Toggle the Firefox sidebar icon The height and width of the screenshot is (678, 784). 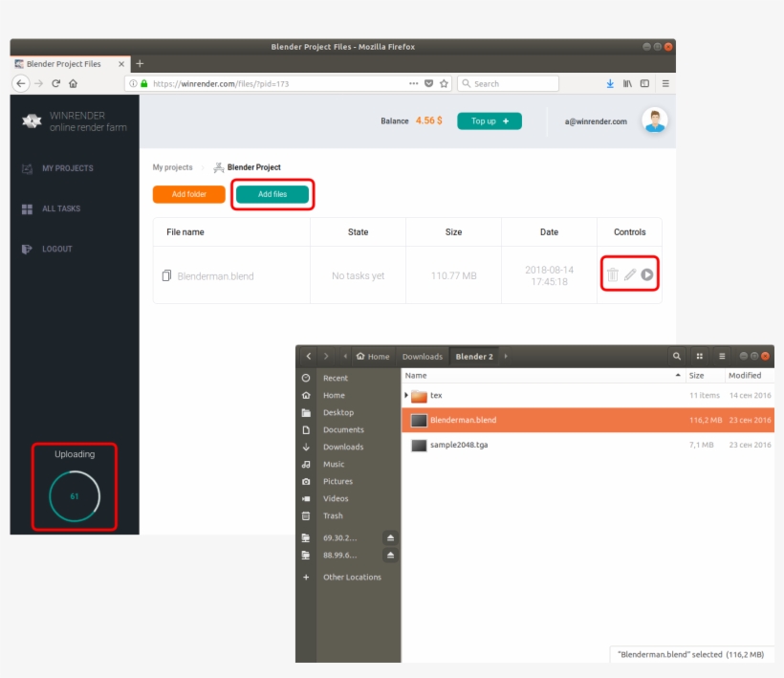(x=645, y=83)
